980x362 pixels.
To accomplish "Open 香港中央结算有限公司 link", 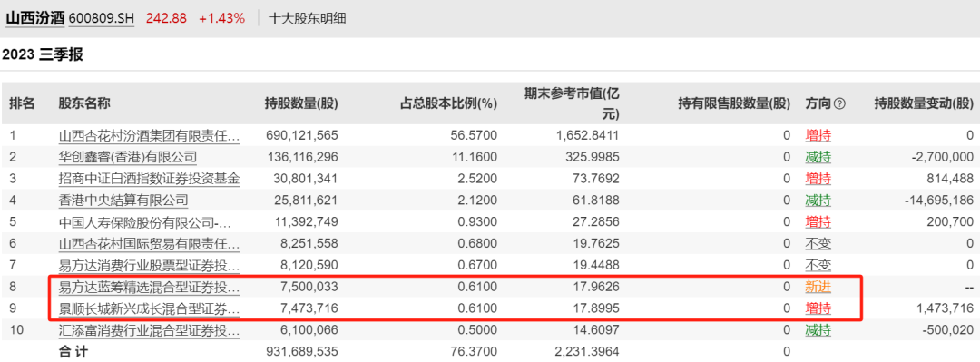I will pos(123,201).
